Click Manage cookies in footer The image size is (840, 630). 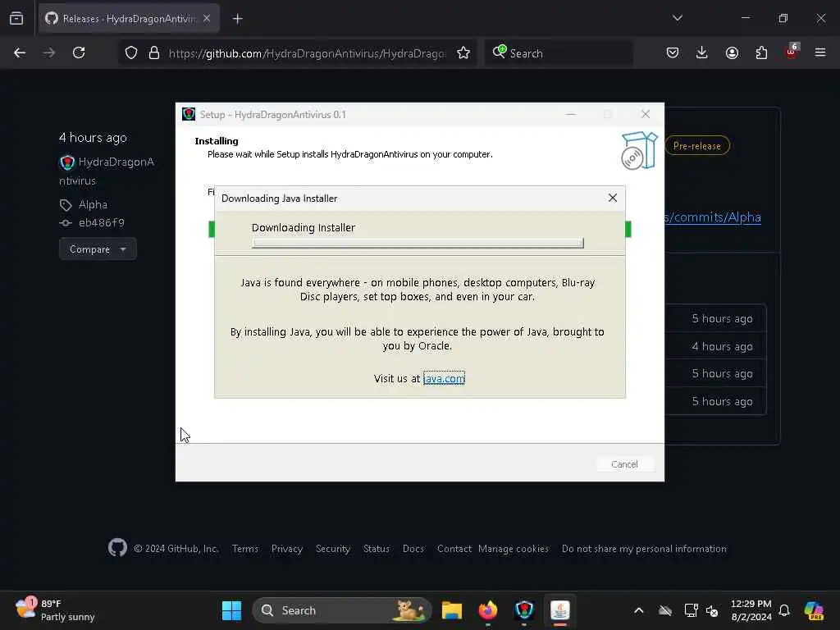tap(514, 549)
